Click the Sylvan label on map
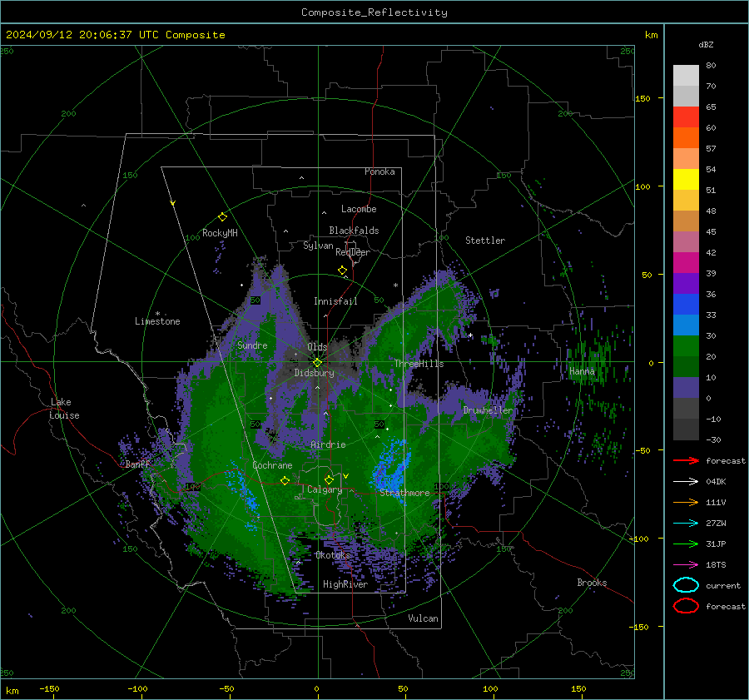 click(318, 246)
